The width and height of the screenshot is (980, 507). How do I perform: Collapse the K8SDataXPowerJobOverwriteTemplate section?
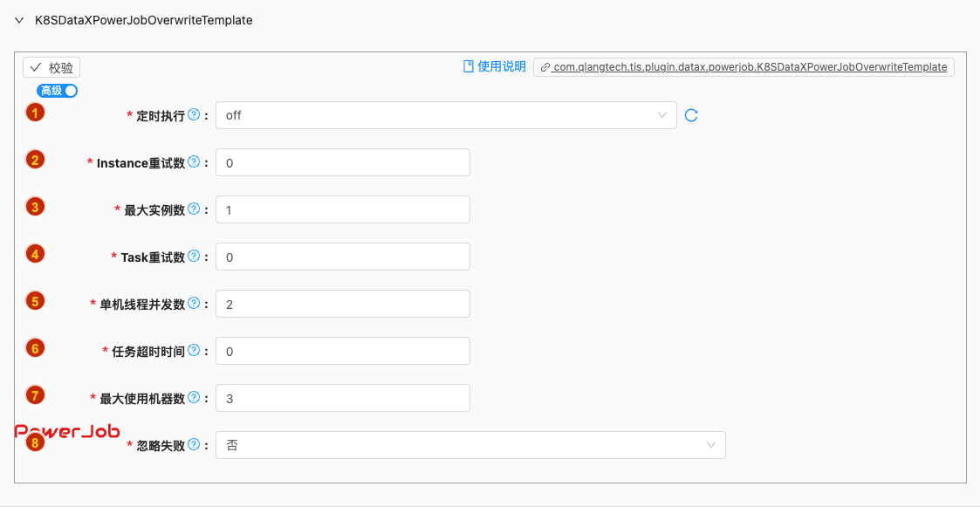19,20
